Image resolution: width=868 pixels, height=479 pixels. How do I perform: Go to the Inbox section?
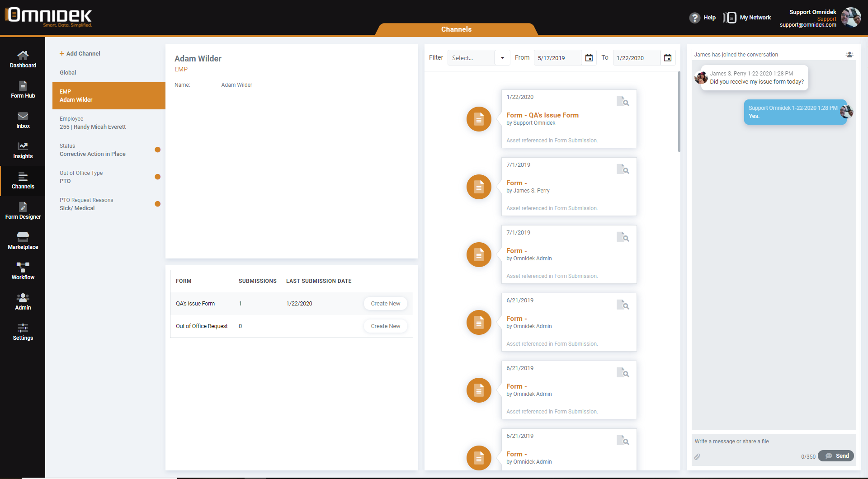coord(23,120)
